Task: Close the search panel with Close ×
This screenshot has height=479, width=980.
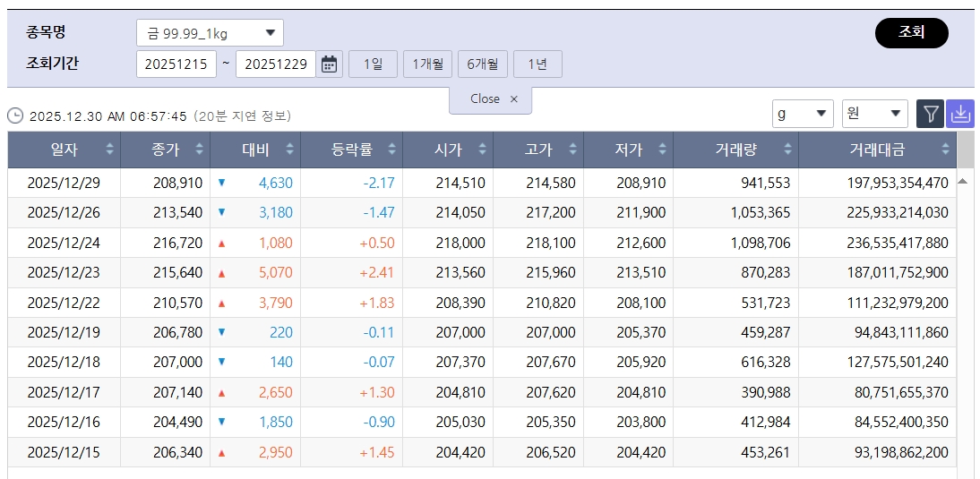Action: pyautogui.click(x=492, y=99)
